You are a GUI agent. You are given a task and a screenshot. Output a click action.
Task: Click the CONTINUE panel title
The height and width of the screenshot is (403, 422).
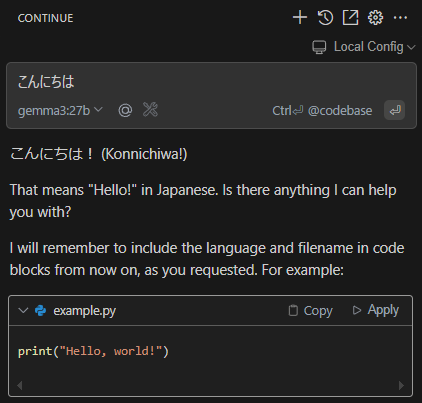(45, 18)
